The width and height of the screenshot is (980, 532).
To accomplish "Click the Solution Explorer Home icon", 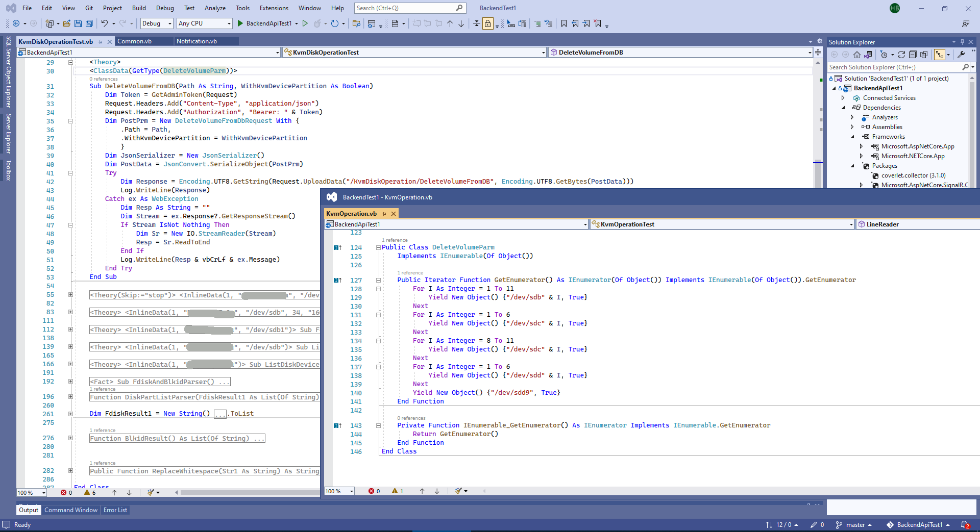I will coord(857,55).
